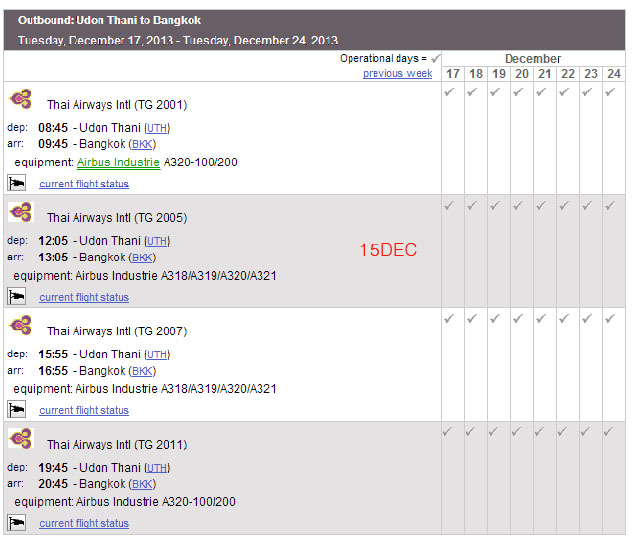Click TG 2005 checkmark for December 18
The image size is (632, 540).
coord(472,206)
